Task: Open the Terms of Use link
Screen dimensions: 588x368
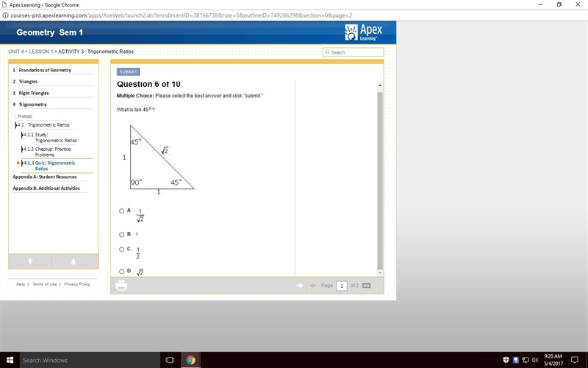Action: pos(44,284)
